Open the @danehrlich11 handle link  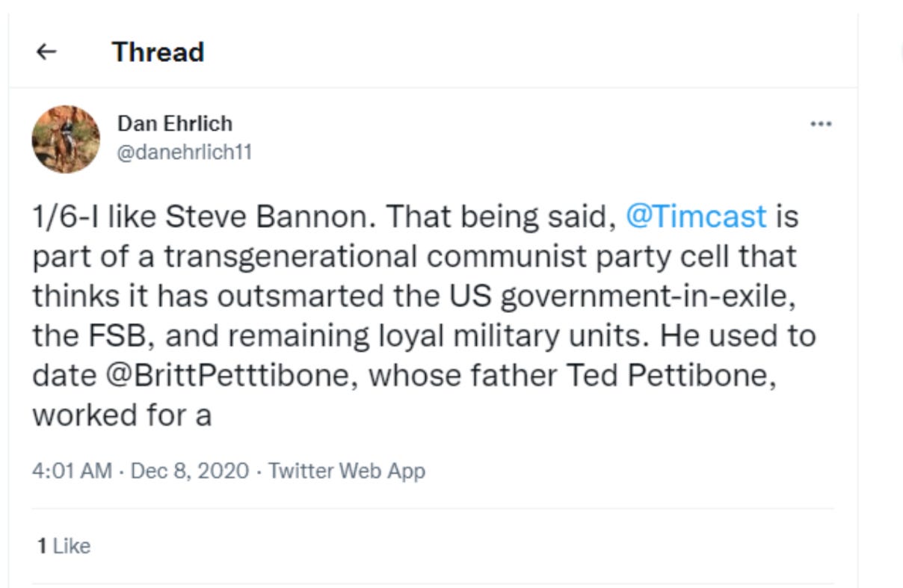pyautogui.click(x=185, y=152)
